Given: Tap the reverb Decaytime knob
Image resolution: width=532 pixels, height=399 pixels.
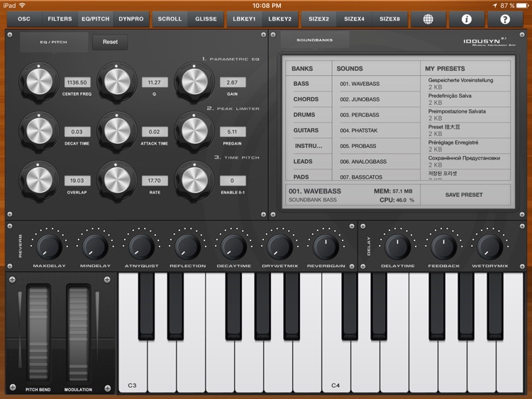Looking at the screenshot, I should pos(233,247).
